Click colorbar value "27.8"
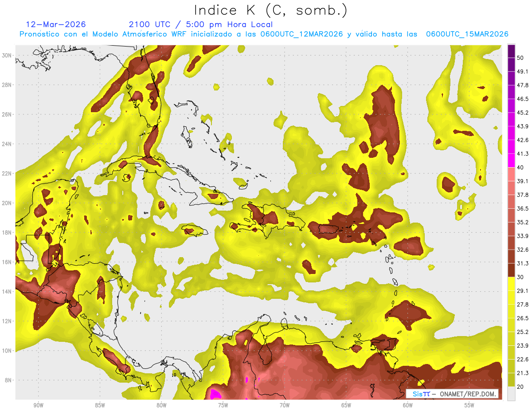532x411 pixels. click(x=522, y=305)
